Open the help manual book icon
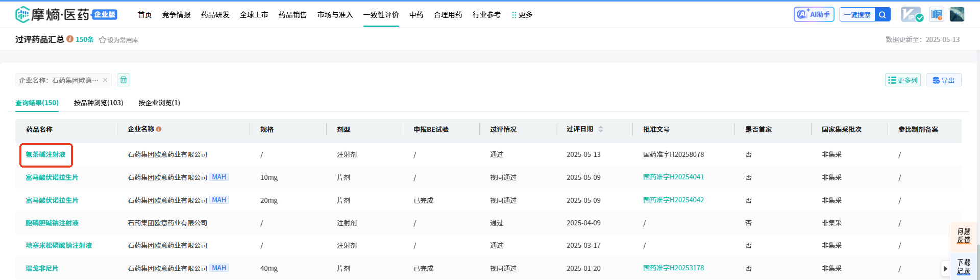Viewport: 980px width, 280px height. pyautogui.click(x=936, y=14)
